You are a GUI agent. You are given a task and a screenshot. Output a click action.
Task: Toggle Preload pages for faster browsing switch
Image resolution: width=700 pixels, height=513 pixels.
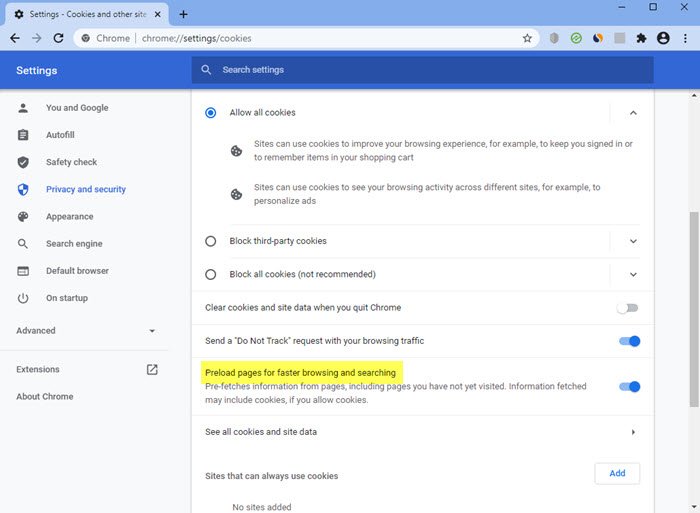tap(629, 387)
